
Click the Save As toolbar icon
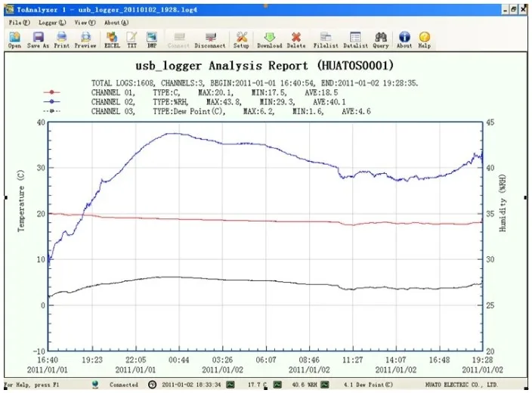click(x=38, y=38)
